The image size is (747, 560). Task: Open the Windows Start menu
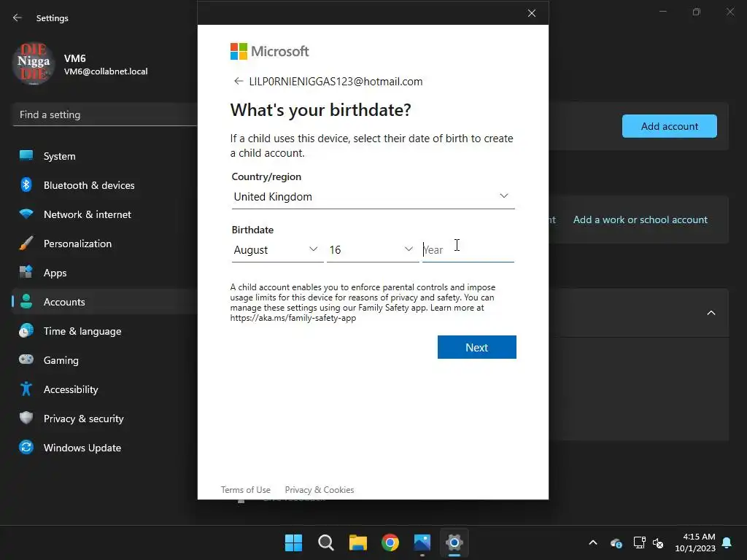coord(293,542)
